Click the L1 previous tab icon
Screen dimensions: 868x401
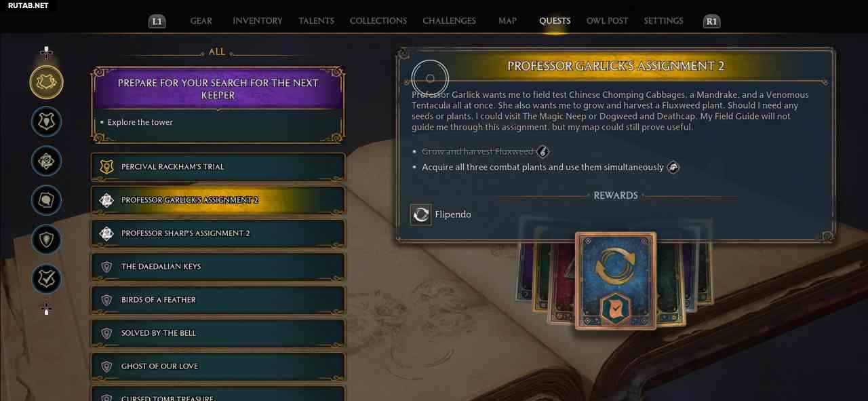[157, 22]
